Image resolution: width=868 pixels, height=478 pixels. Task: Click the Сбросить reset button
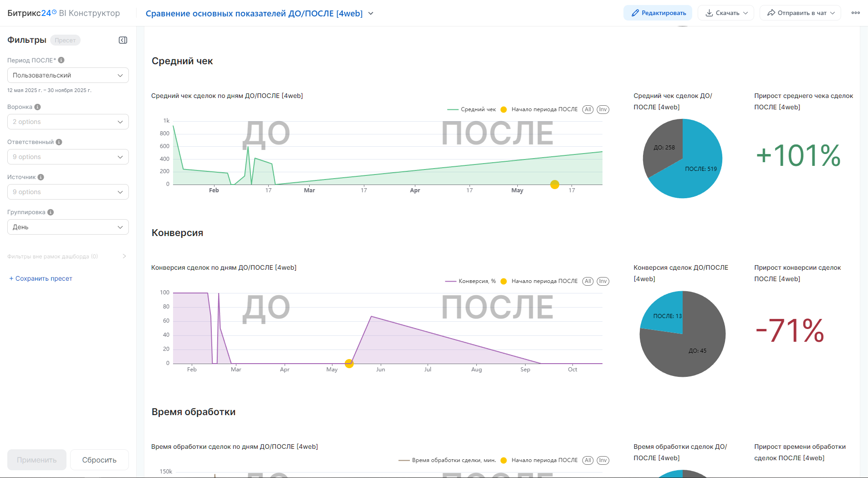99,460
